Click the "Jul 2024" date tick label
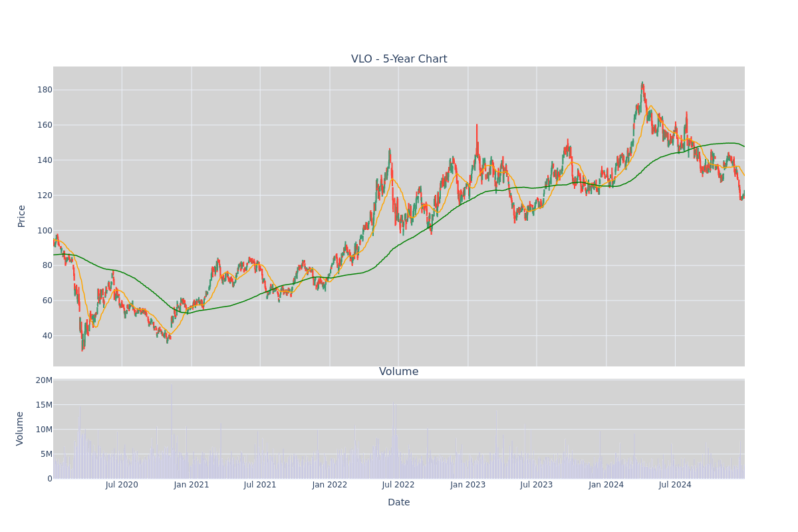The width and height of the screenshot is (798, 532). pyautogui.click(x=675, y=485)
